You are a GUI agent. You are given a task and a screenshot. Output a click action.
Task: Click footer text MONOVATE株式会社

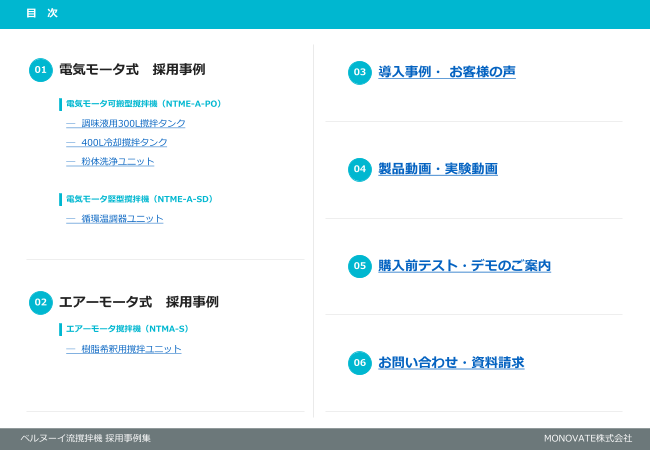588,438
